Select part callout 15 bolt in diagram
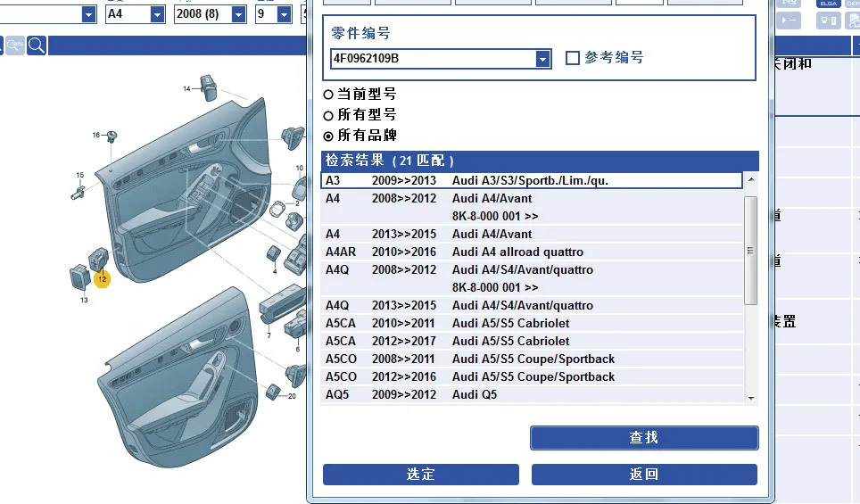This screenshot has width=860, height=504. 80,175
